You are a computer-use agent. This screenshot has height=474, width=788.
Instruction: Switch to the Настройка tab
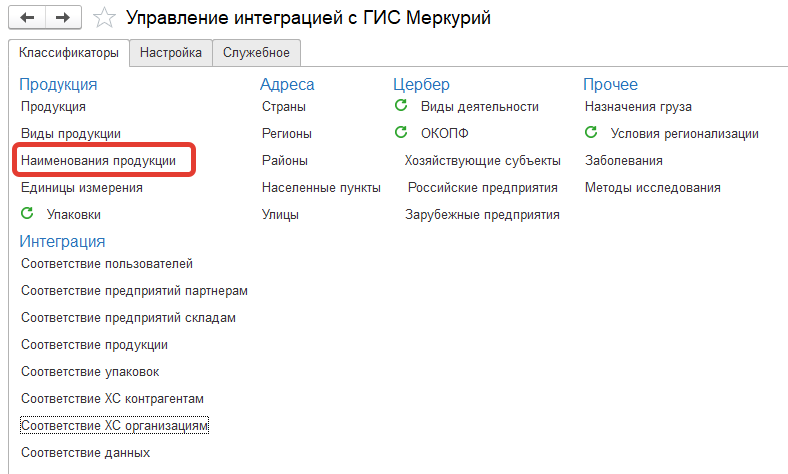tap(171, 53)
